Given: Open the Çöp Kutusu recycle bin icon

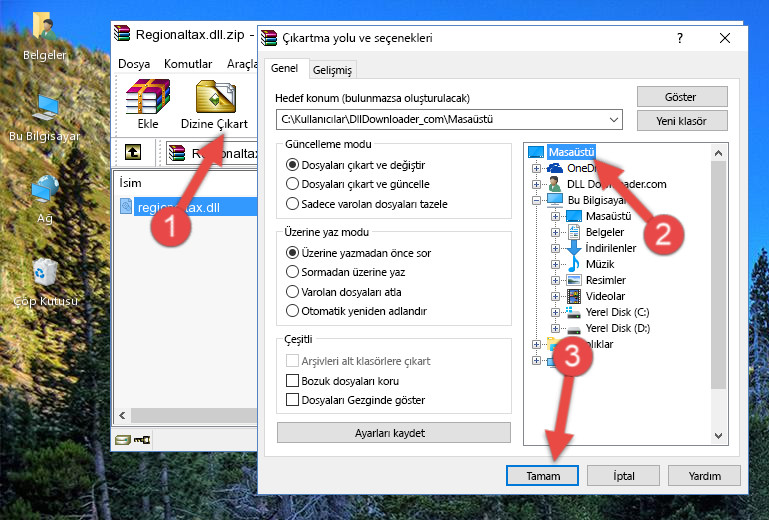Looking at the screenshot, I should point(45,272).
